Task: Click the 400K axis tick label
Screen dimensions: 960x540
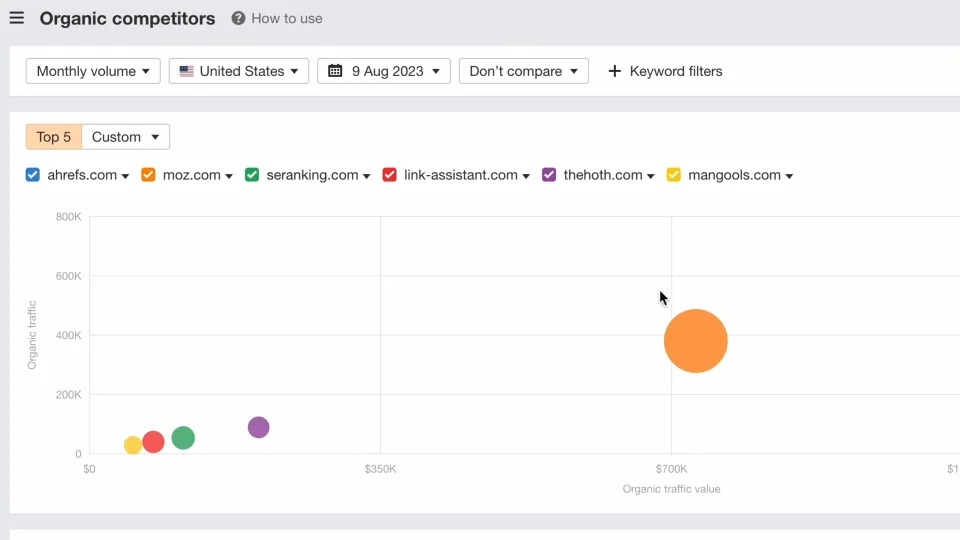Action: pos(68,336)
